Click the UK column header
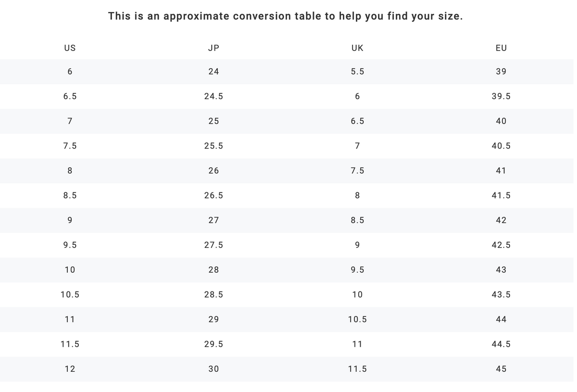Image resolution: width=577 pixels, height=392 pixels. 357,48
